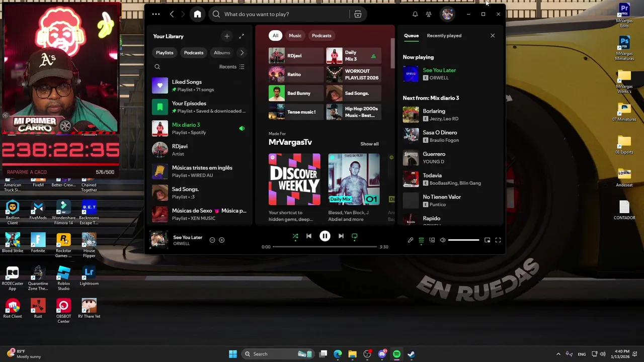Hide See You Later from taste profile

pos(212,240)
